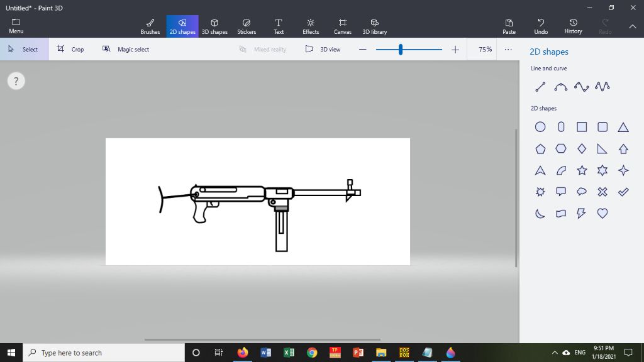This screenshot has height=362, width=644.
Task: Open the 3D library
Action: (x=375, y=26)
